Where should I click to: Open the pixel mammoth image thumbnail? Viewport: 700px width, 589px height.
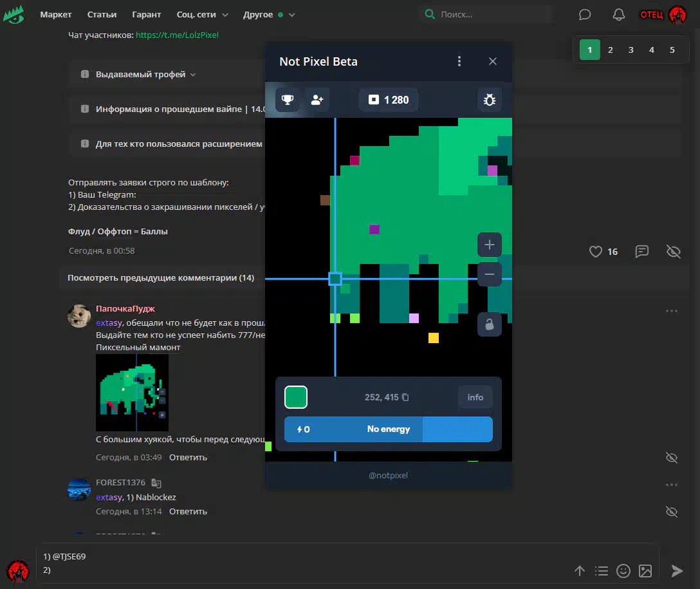click(132, 393)
